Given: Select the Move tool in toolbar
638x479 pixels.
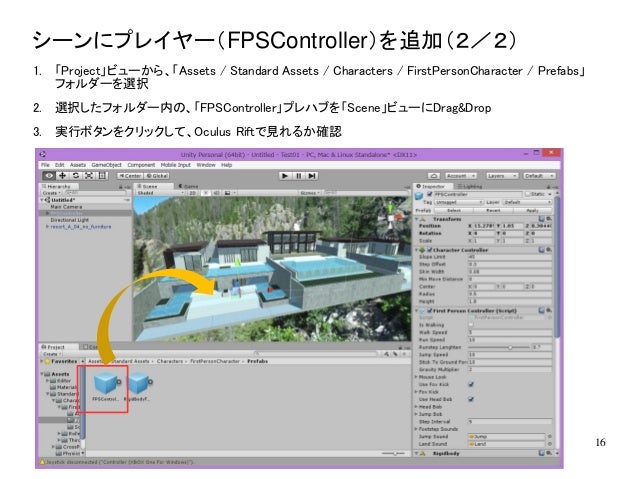Looking at the screenshot, I should 62,175.
